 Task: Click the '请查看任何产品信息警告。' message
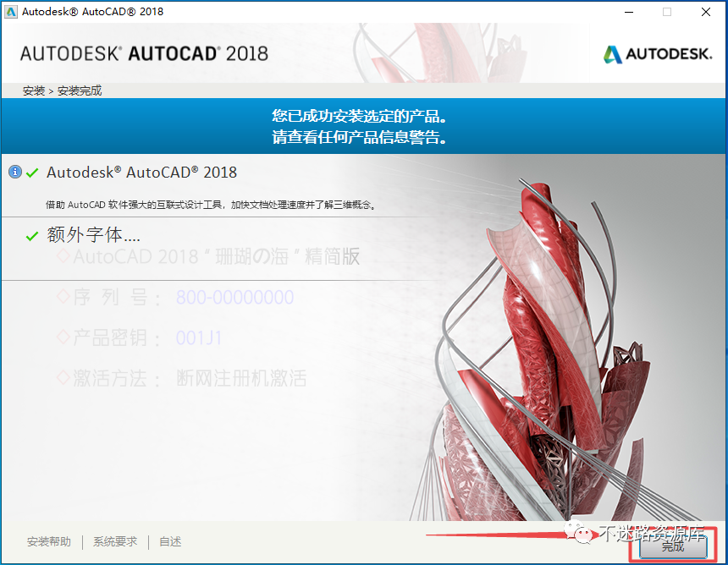[x=360, y=137]
